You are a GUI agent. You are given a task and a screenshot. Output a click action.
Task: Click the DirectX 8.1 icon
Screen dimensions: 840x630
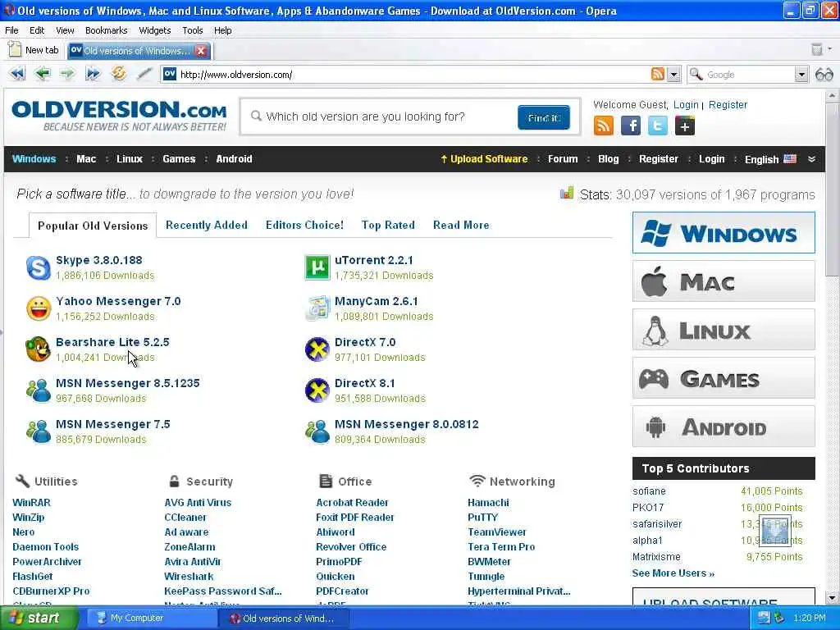(x=317, y=390)
